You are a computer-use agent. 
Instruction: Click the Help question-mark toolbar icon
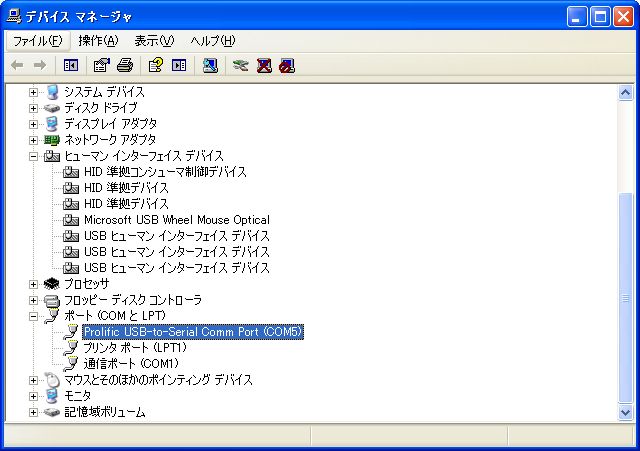pos(156,65)
